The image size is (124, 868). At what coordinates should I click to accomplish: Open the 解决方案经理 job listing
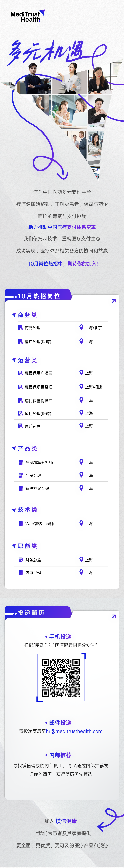37,488
